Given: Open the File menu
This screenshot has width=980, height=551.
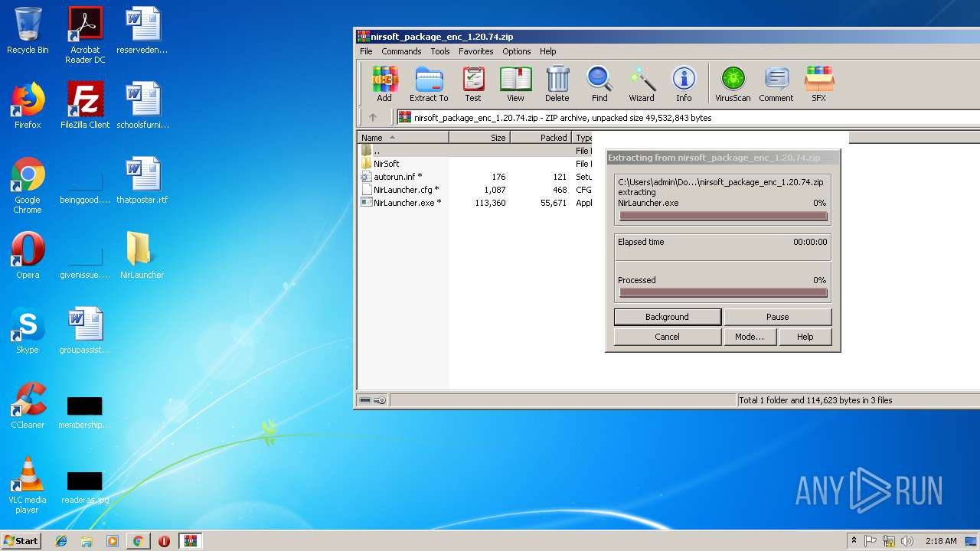Looking at the screenshot, I should tap(366, 51).
